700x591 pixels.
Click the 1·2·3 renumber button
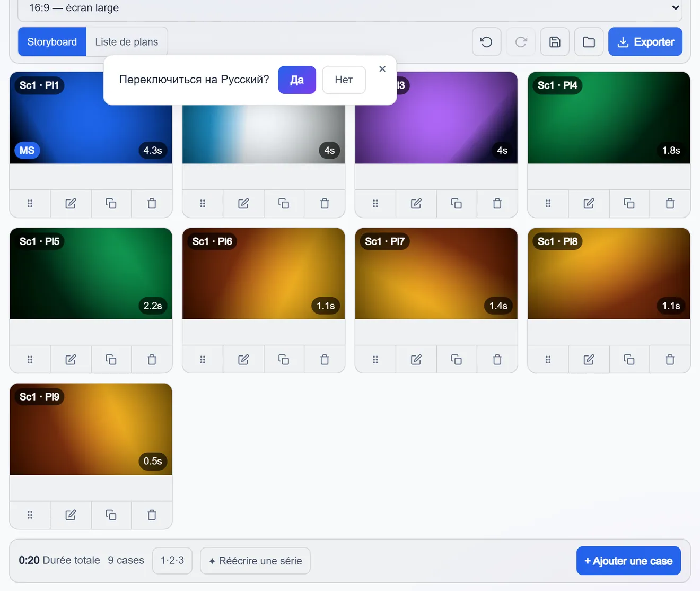172,561
